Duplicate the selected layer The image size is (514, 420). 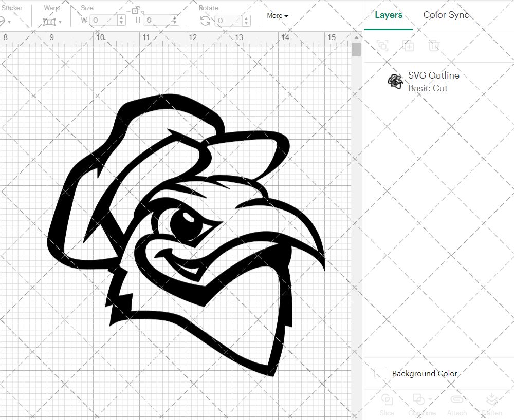(x=409, y=46)
